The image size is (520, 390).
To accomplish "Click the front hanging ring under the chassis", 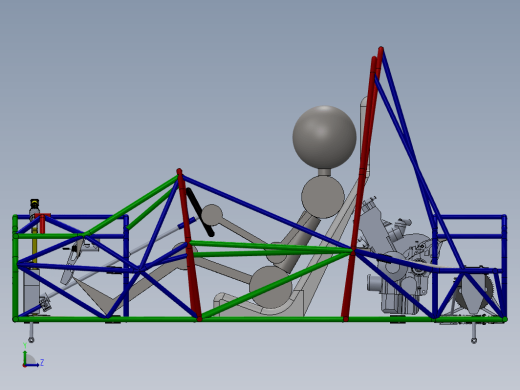I will 31,332.
